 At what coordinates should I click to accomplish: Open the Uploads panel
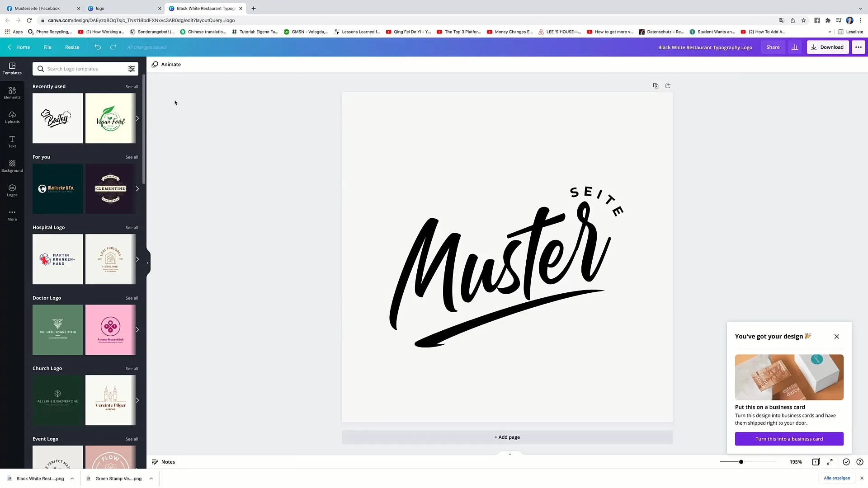(12, 117)
